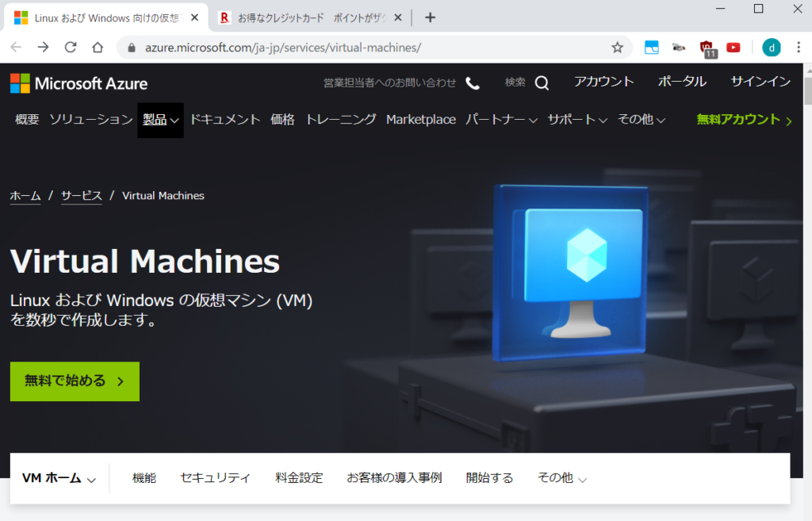Open the 価格 menu item
812x521 pixels.
coord(282,120)
